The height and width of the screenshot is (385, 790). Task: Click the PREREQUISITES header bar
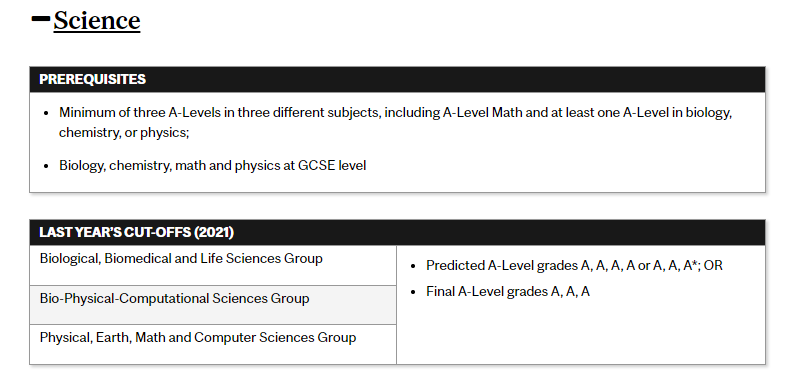[x=397, y=79]
